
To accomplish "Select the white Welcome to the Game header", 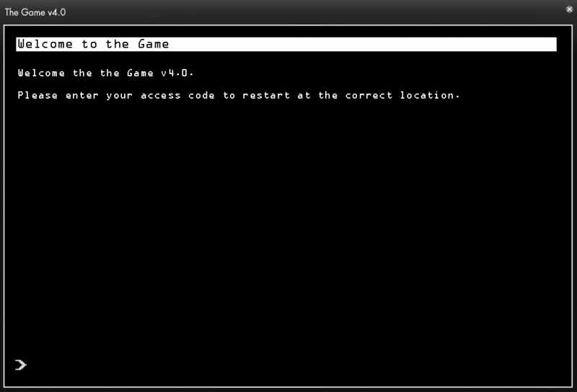I will tap(286, 44).
